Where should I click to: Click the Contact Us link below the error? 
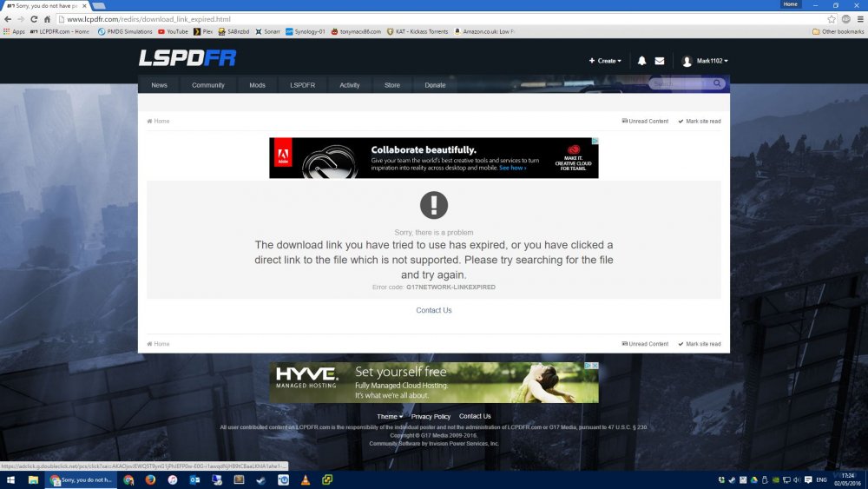pos(434,310)
